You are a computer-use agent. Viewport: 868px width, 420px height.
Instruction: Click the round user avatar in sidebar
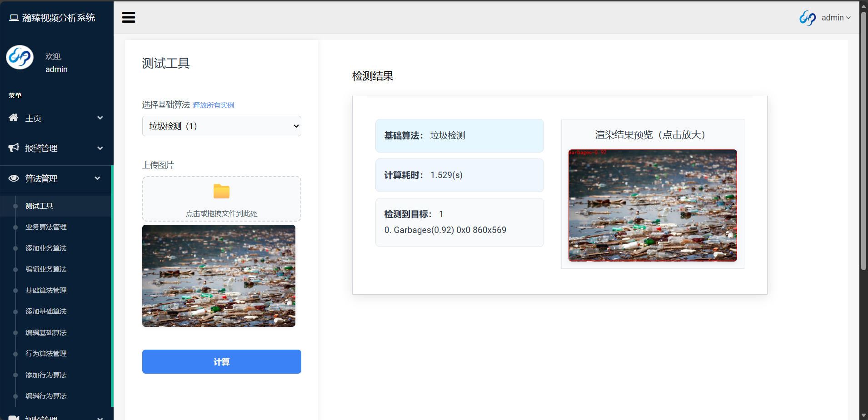coord(20,58)
